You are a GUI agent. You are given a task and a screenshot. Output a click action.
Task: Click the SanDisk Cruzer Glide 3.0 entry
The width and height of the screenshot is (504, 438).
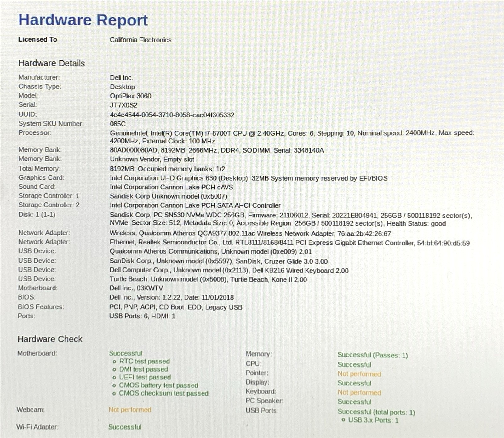(219, 261)
